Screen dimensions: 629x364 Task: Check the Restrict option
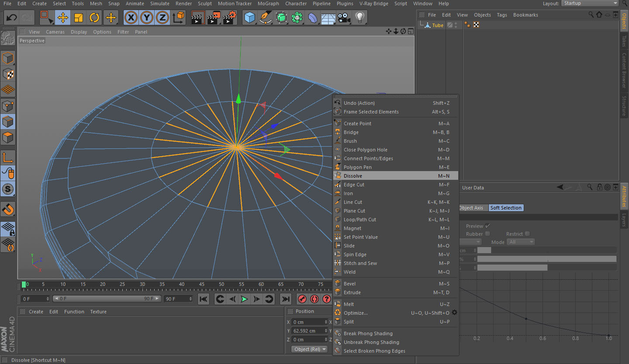point(527,234)
